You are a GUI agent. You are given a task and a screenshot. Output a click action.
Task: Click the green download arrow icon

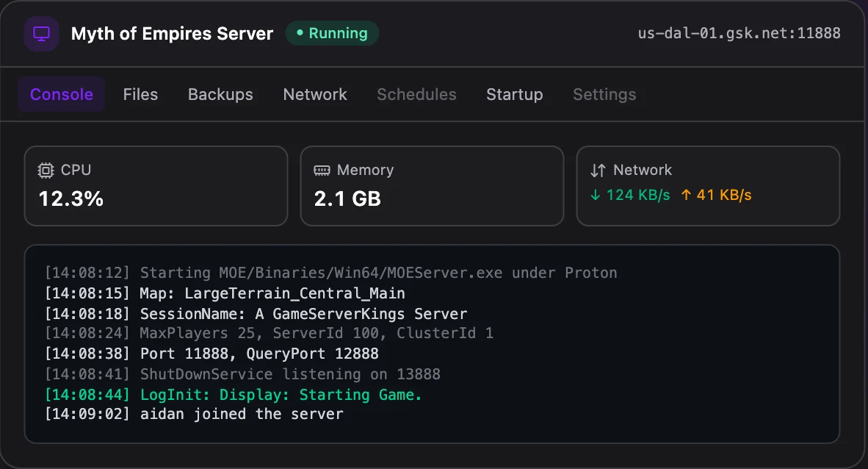pyautogui.click(x=595, y=195)
